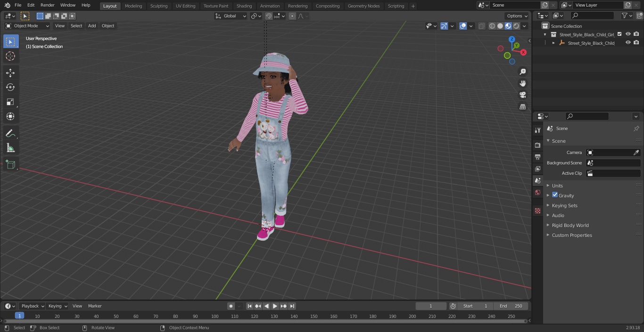Open the World properties tab

[537, 193]
